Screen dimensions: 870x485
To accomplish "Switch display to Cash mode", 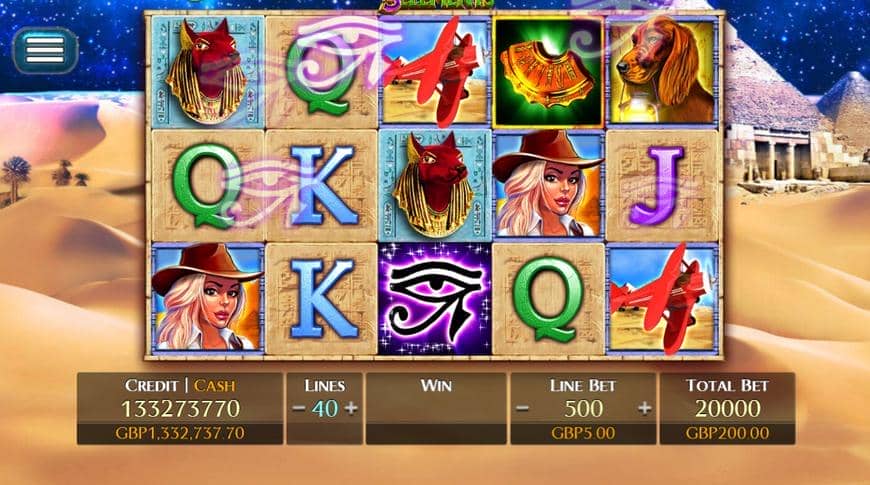I will pos(214,386).
